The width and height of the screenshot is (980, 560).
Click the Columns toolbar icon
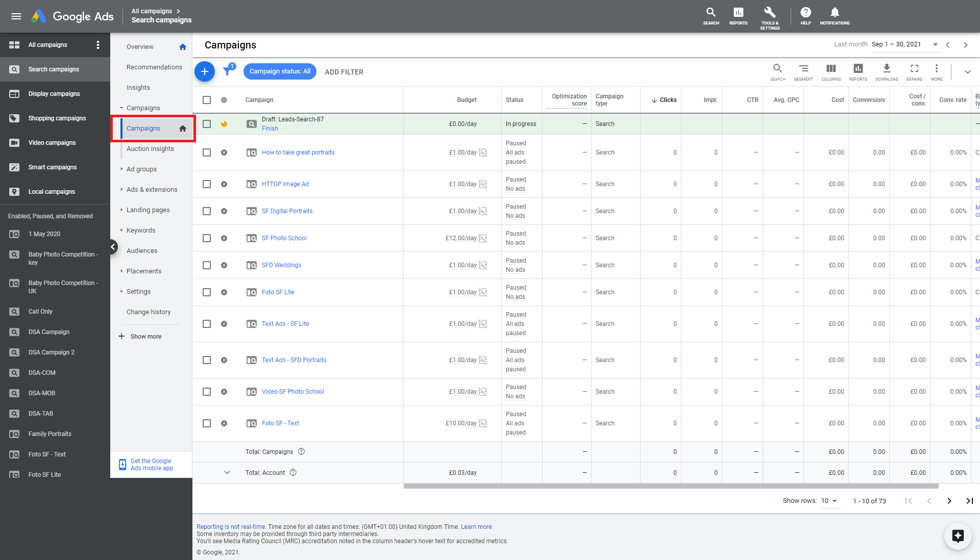click(x=830, y=69)
